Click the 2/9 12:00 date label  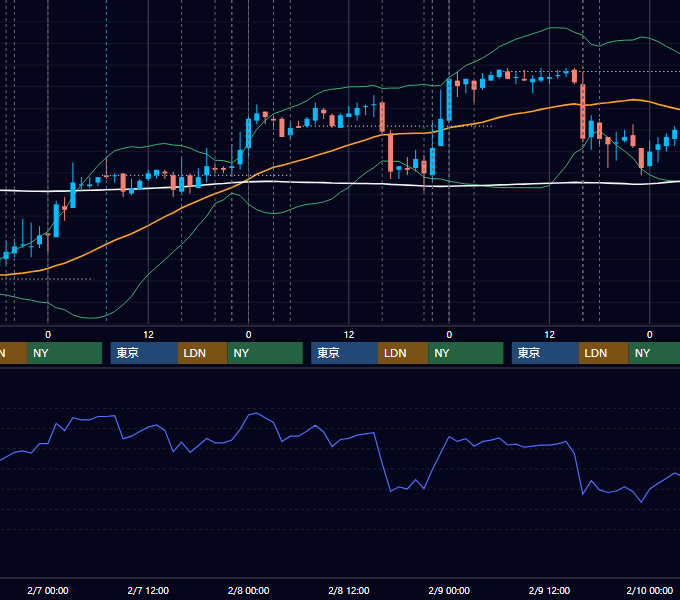pyautogui.click(x=549, y=590)
